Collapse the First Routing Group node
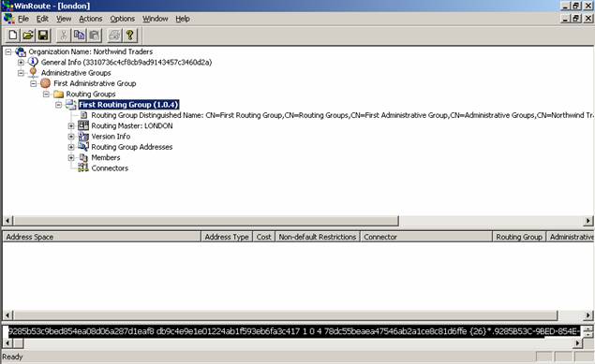The height and width of the screenshot is (364, 595). pos(58,105)
